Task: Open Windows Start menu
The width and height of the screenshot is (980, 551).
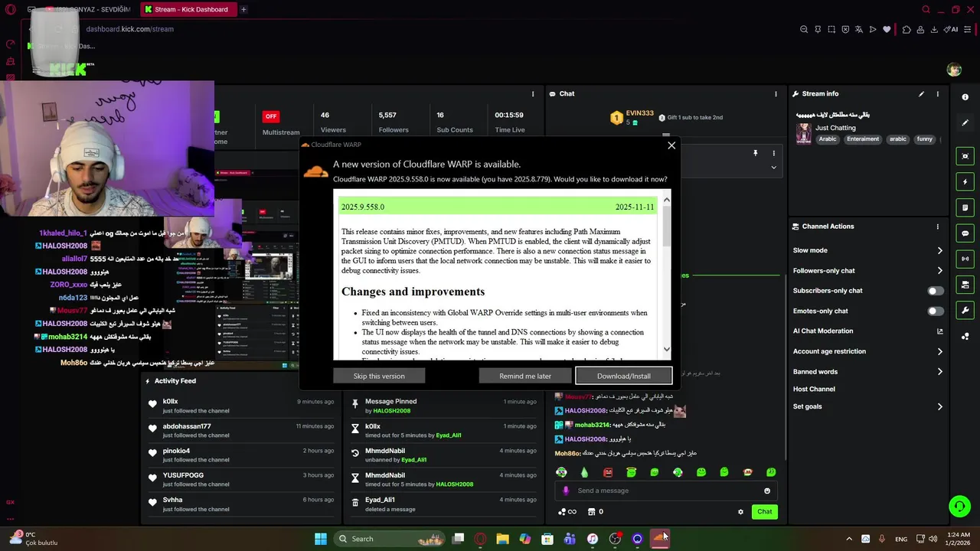Action: (x=321, y=539)
